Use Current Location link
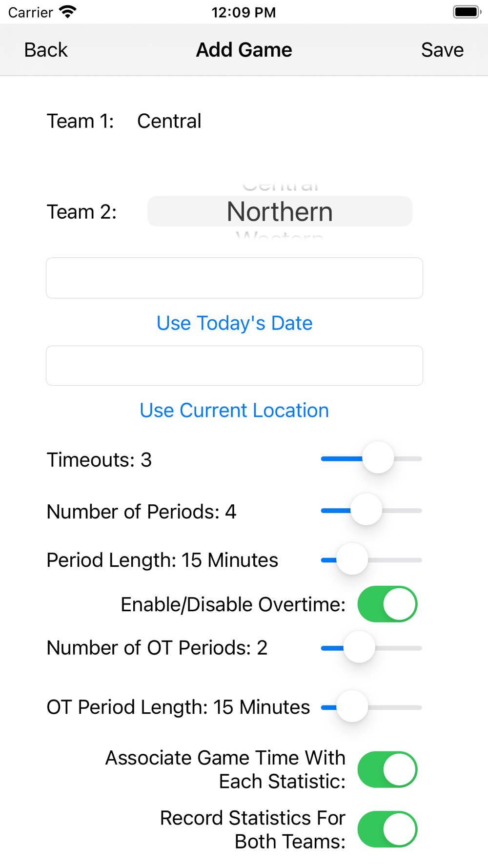This screenshot has width=488, height=868. [x=234, y=411]
